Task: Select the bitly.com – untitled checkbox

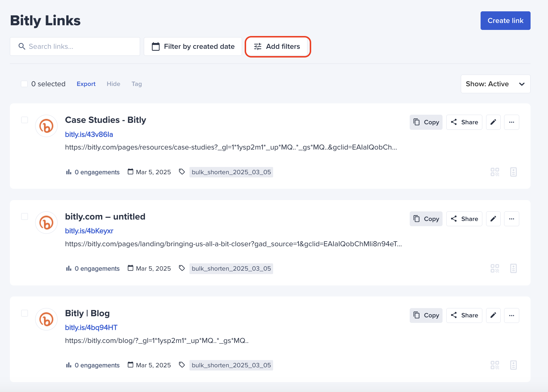Action: click(x=24, y=217)
